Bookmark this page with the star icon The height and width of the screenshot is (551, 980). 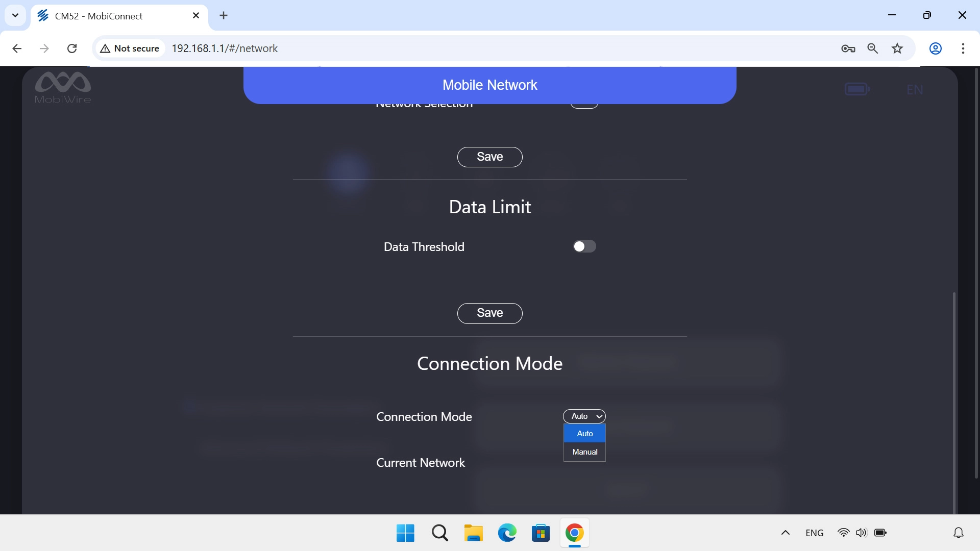pos(897,48)
